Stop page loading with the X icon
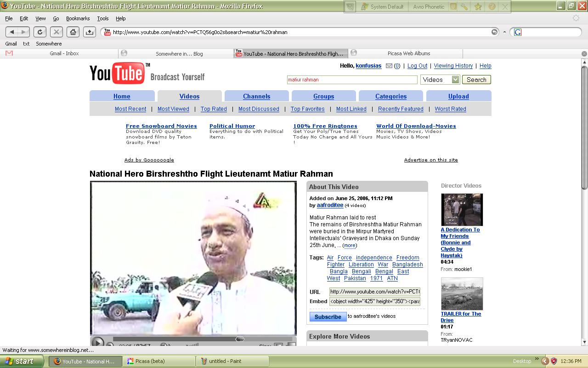The image size is (588, 368). click(x=56, y=32)
